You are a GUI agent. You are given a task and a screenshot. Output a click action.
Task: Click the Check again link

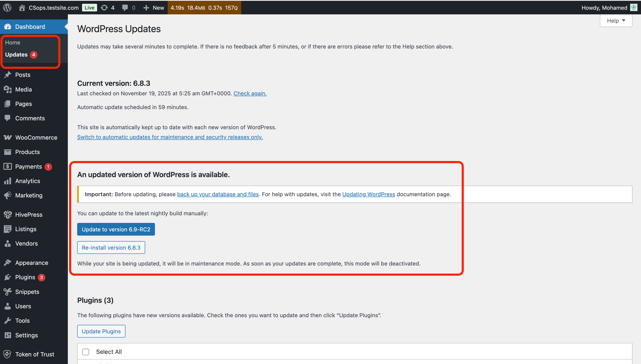pyautogui.click(x=250, y=94)
